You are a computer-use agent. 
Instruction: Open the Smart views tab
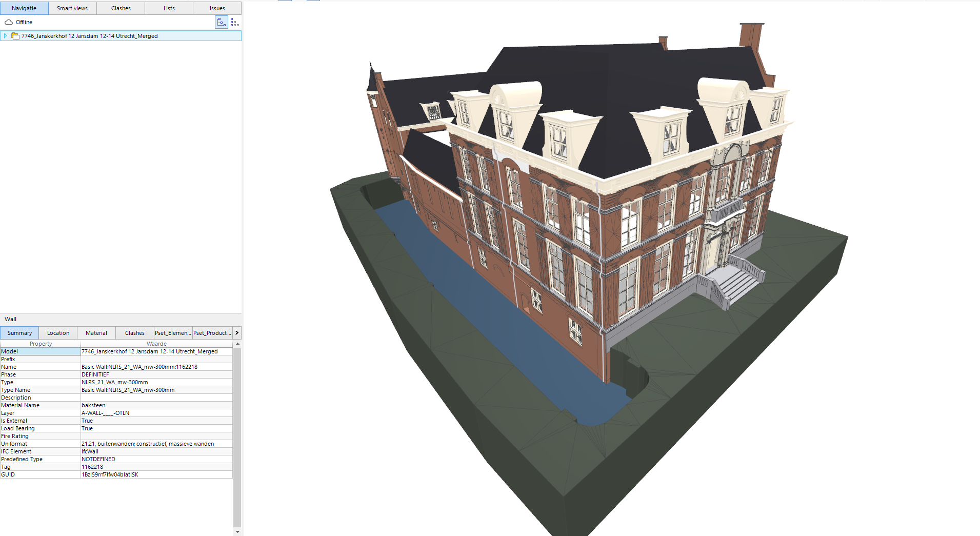72,8
